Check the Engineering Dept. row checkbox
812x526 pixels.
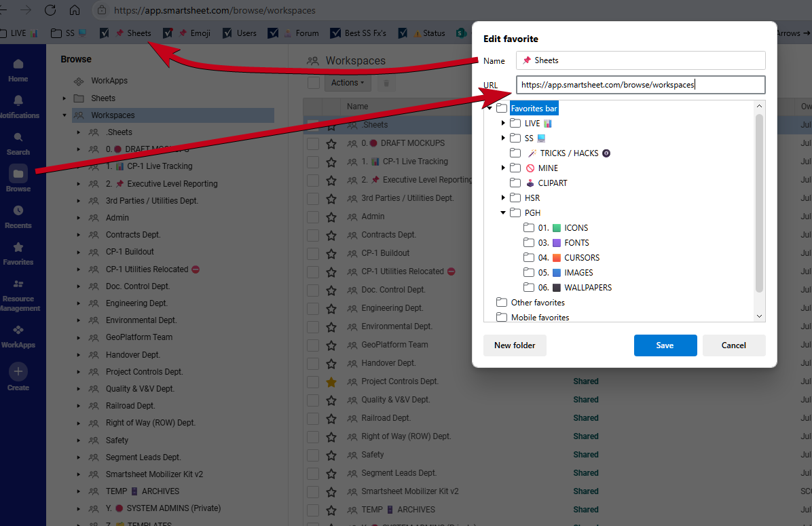point(313,309)
